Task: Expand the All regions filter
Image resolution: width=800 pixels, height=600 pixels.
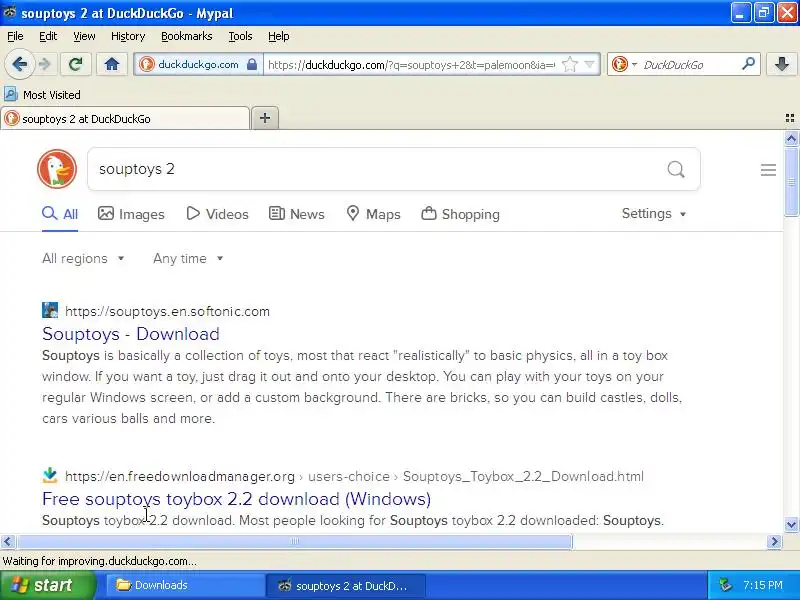Action: (83, 258)
